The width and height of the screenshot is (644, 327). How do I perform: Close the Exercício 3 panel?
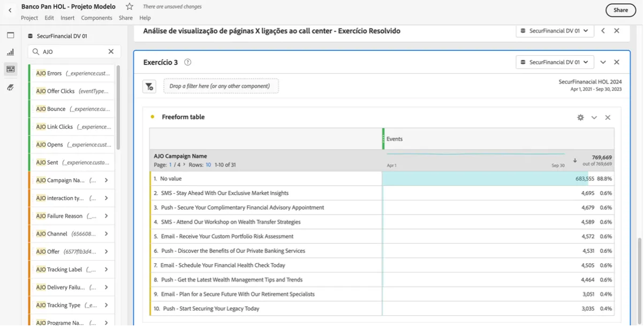click(617, 62)
